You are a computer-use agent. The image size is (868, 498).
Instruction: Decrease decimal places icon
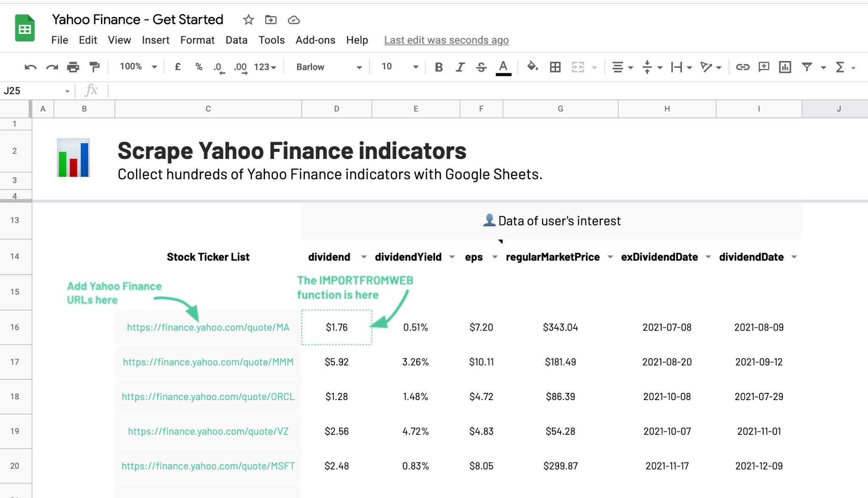[219, 67]
